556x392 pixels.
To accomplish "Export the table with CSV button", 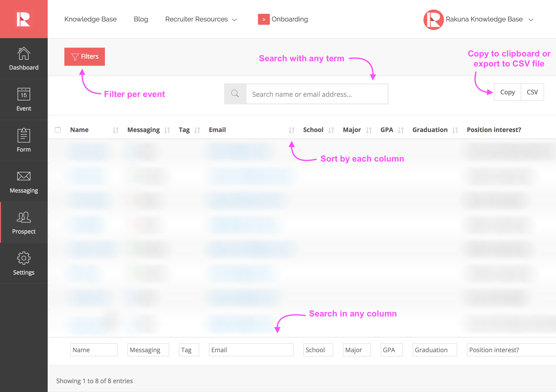I will tap(532, 92).
